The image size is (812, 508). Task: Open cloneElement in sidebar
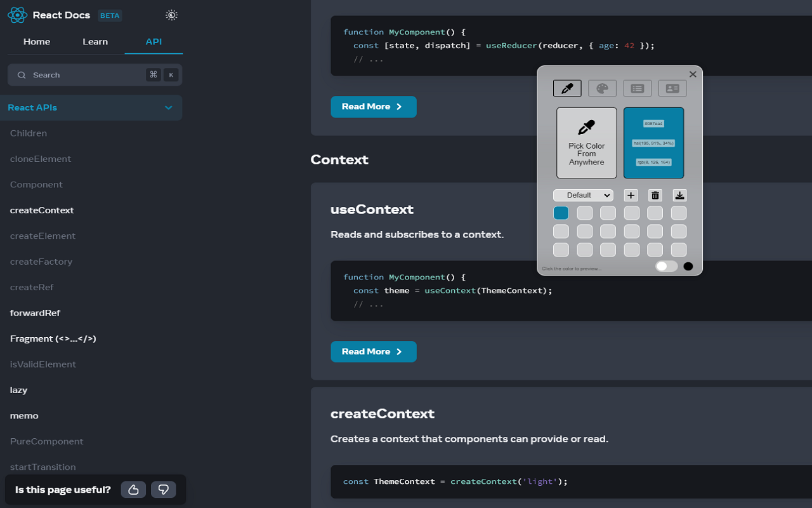click(41, 159)
